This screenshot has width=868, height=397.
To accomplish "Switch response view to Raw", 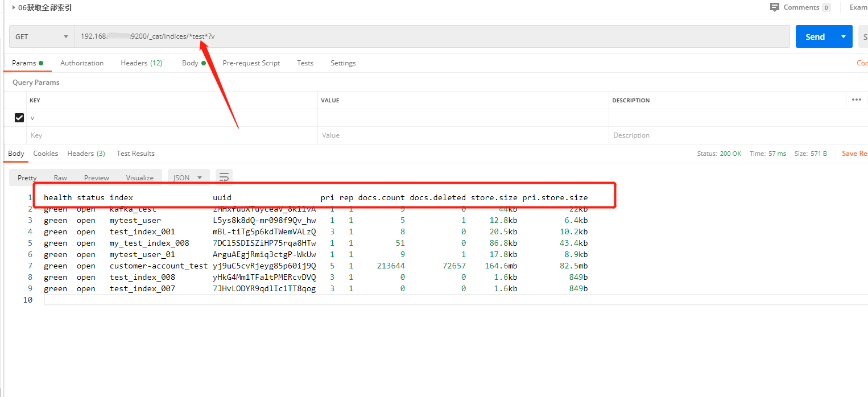I will pyautogui.click(x=60, y=177).
